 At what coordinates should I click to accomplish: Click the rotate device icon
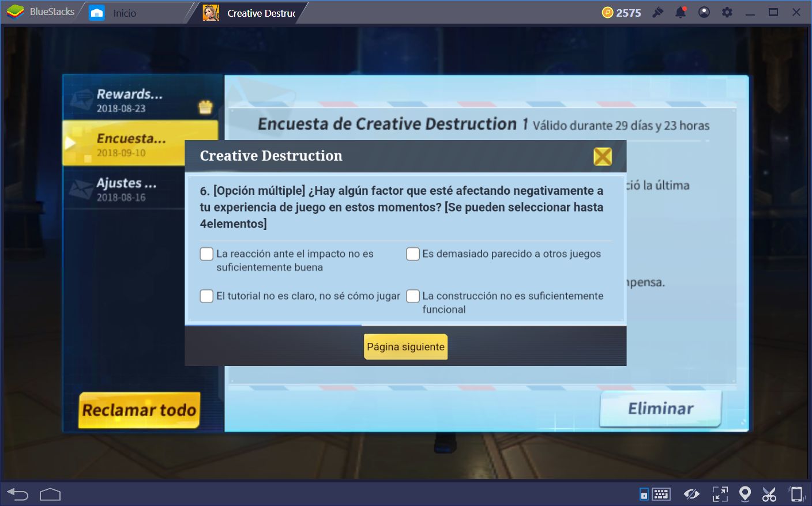coord(796,494)
